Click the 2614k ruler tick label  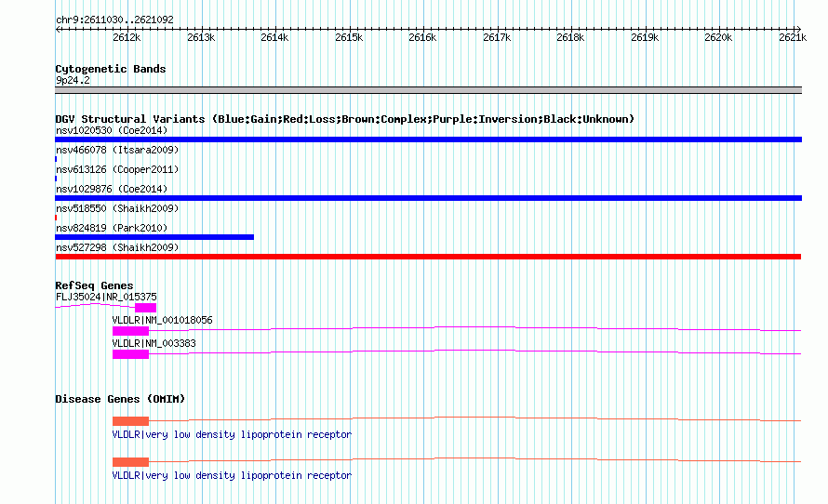(x=274, y=37)
